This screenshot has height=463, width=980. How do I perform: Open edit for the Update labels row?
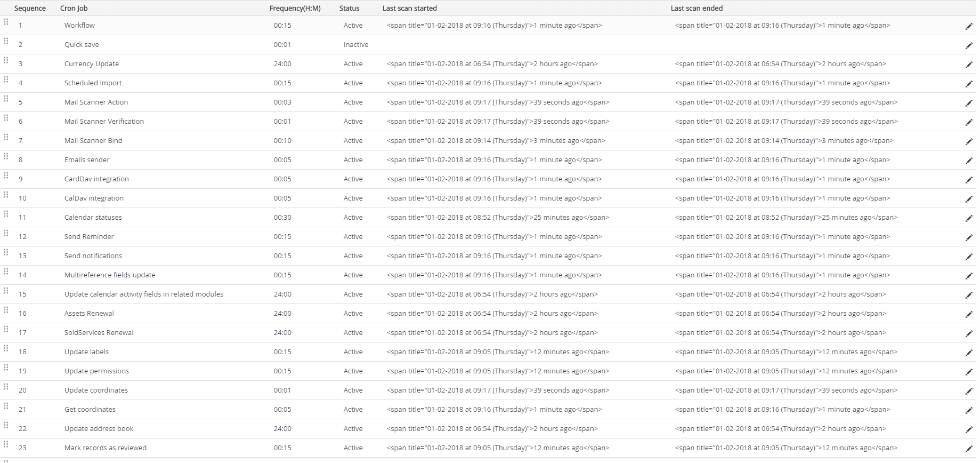point(969,353)
